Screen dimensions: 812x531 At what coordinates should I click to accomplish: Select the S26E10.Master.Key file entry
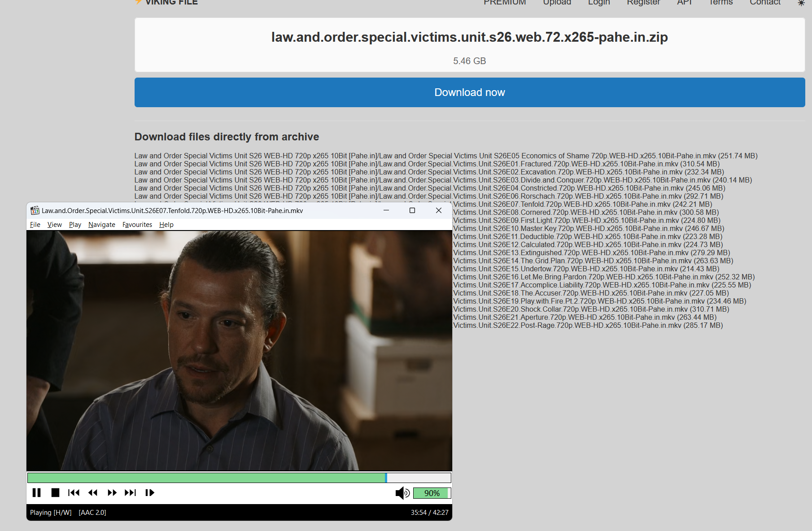(x=589, y=229)
